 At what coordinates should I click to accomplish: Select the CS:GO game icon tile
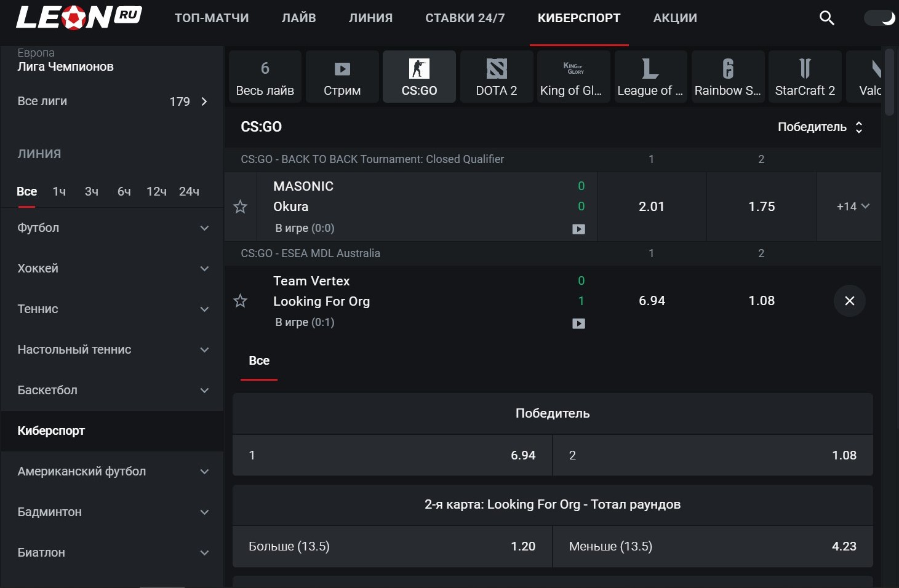[x=419, y=76]
